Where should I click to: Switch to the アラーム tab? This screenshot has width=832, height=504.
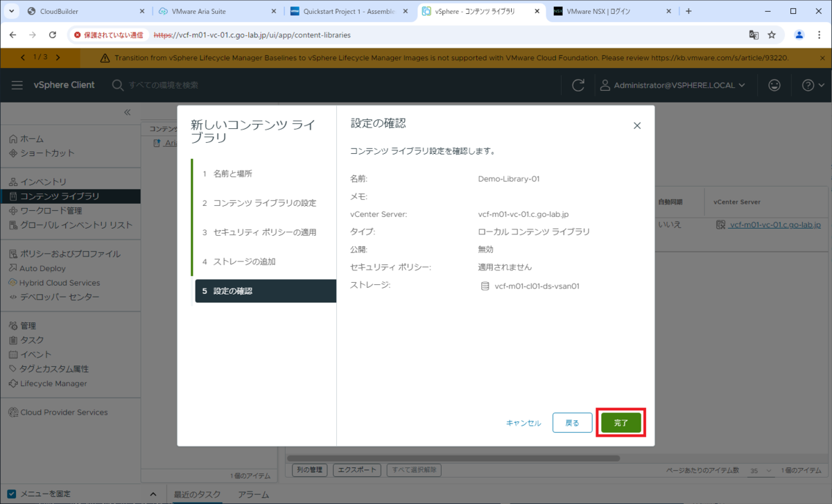tap(254, 494)
